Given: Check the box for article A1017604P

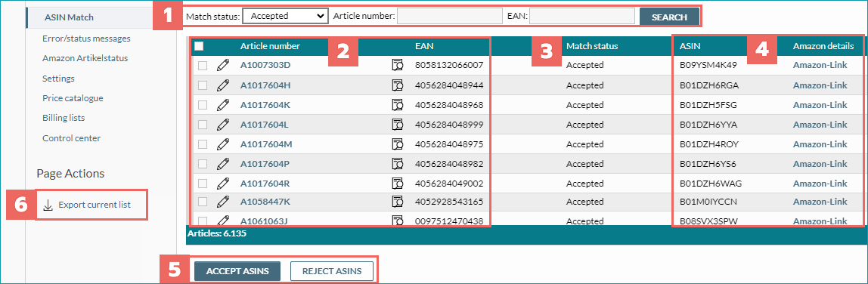Looking at the screenshot, I should pos(203,164).
